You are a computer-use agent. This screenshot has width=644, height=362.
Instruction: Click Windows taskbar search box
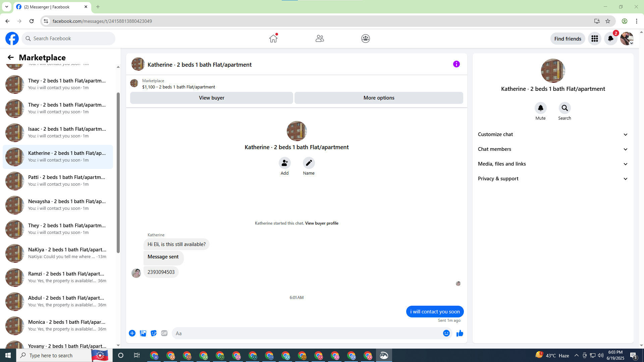(54, 355)
